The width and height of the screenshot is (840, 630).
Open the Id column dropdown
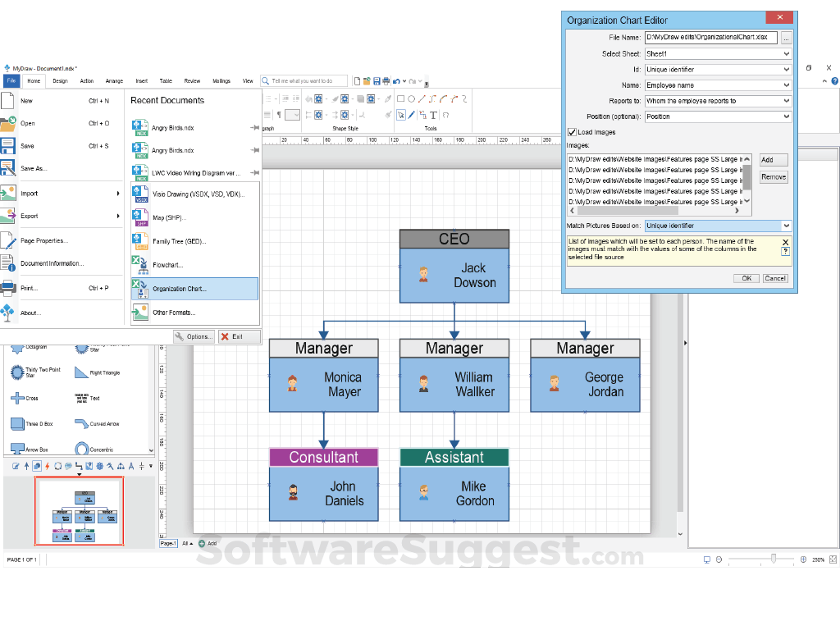718,70
